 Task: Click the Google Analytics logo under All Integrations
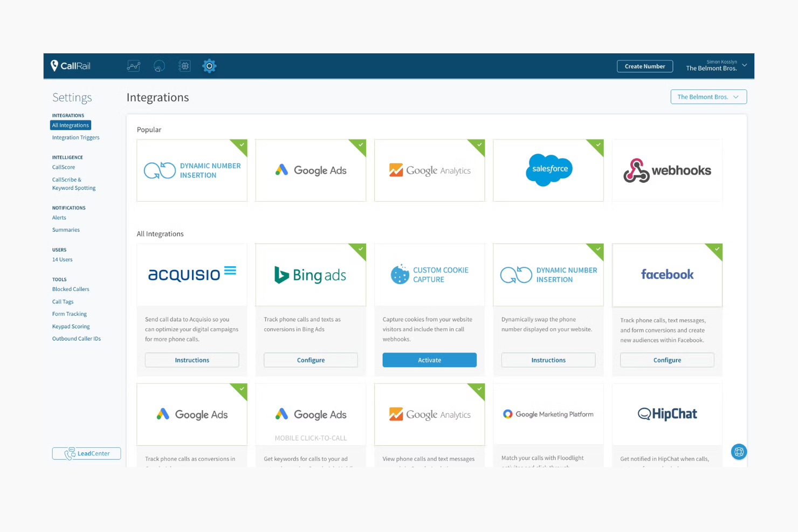tap(430, 414)
